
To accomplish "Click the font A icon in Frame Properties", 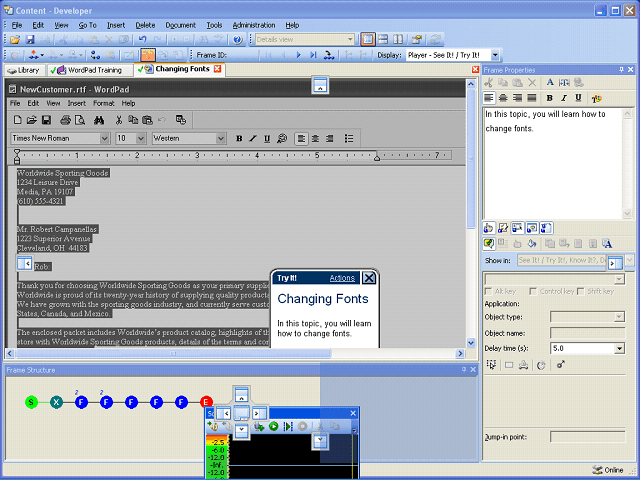I will click(x=550, y=82).
